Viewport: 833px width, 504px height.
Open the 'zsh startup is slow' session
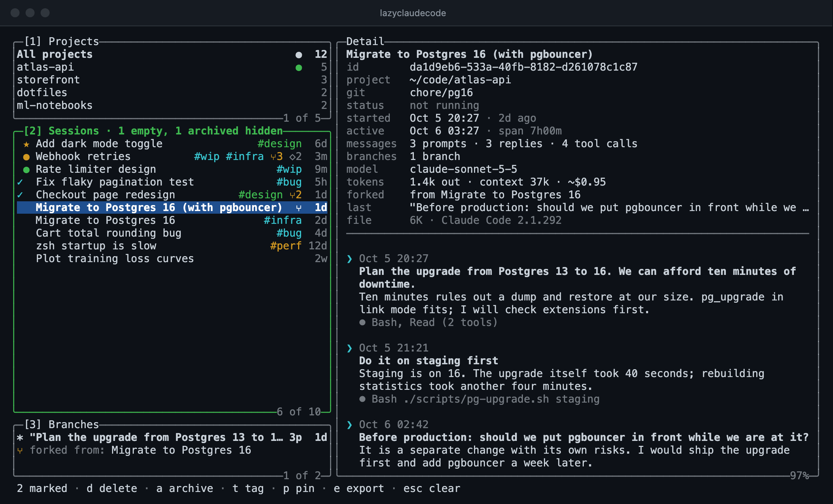tap(172, 246)
